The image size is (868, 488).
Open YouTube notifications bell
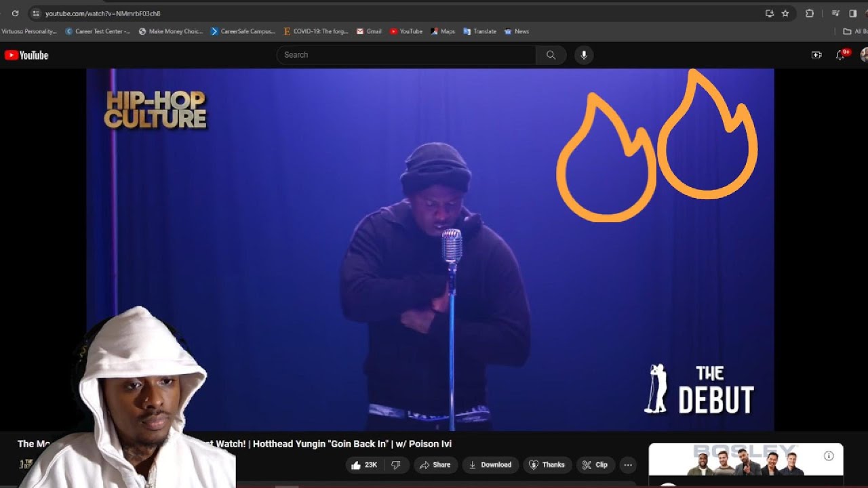[x=841, y=55]
